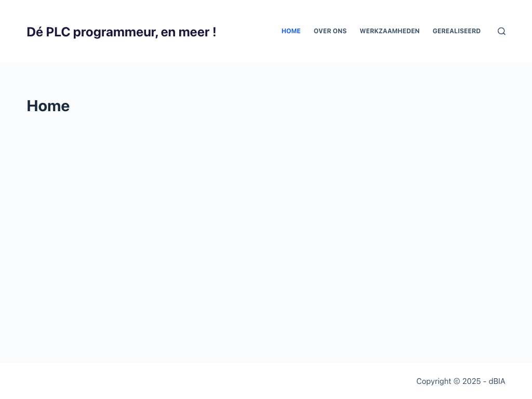Click the year 2025 in the footer
Image resolution: width=532 pixels, height=399 pixels.
coord(472,381)
